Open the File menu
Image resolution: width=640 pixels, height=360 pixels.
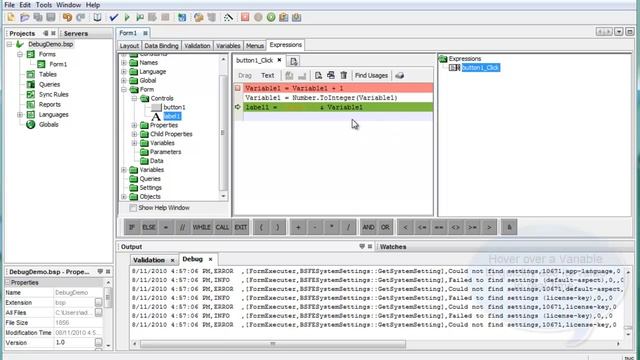(9, 5)
